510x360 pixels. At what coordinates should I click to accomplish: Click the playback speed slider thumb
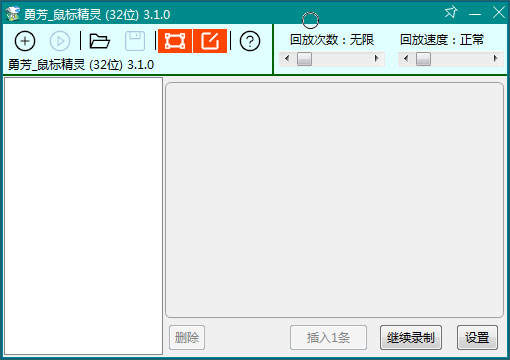click(x=423, y=59)
